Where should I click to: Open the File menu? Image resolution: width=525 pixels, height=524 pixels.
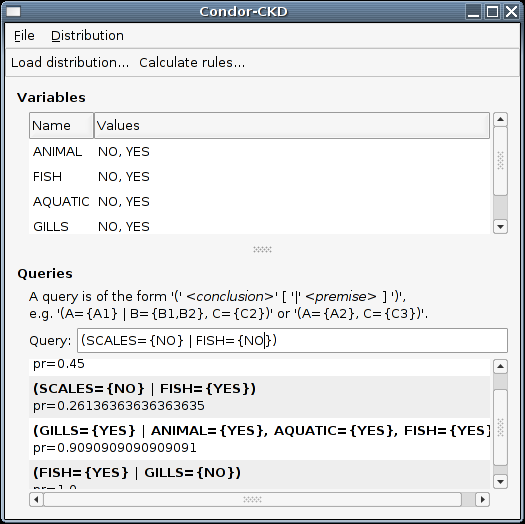coord(24,35)
